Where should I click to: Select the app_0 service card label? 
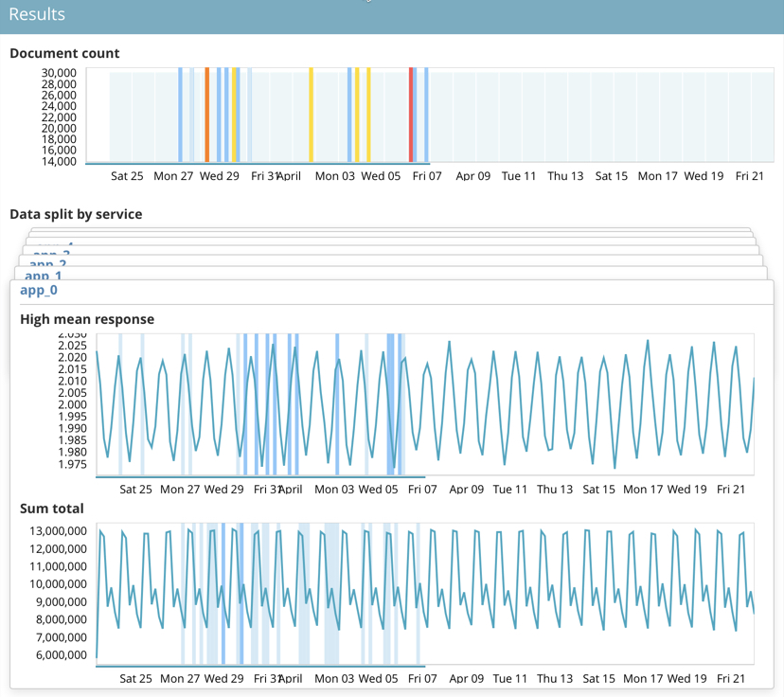pos(38,290)
